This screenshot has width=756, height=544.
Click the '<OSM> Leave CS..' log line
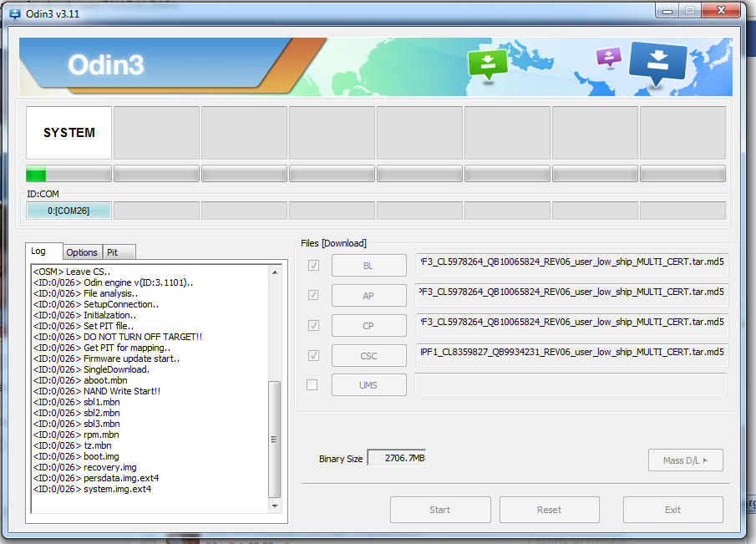click(71, 272)
